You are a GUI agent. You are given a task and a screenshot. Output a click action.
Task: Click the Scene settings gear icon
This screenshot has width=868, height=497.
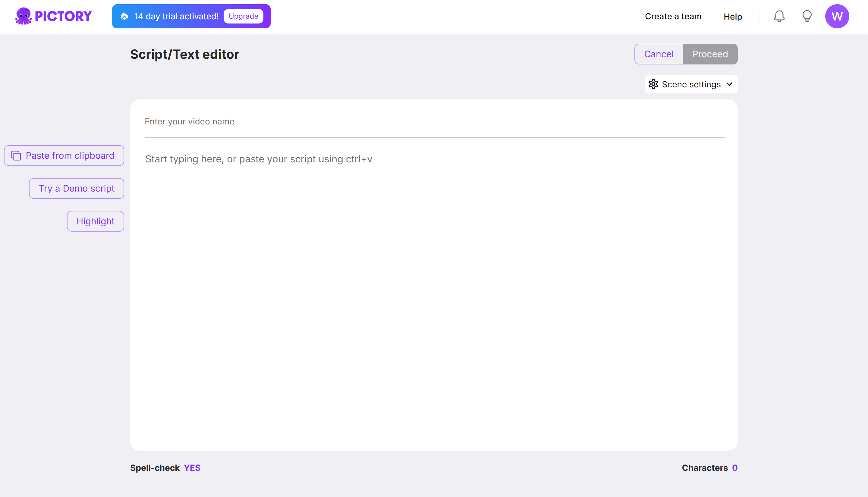[x=653, y=84]
